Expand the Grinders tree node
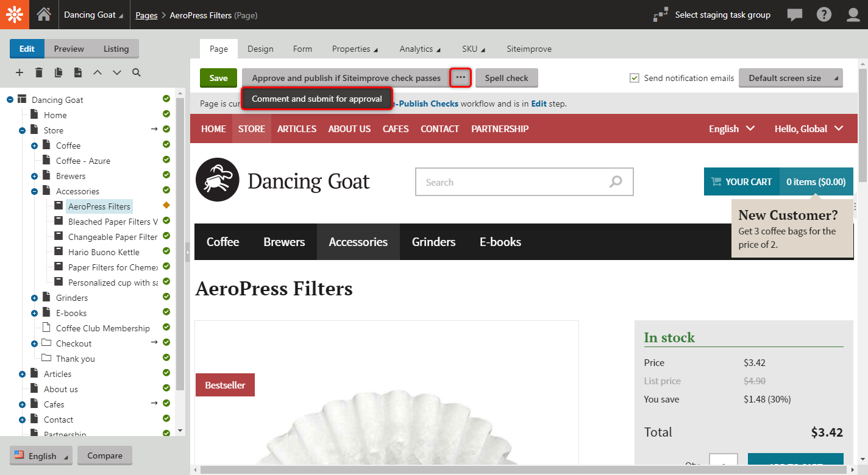Screen dimensions: 868x475 coord(34,298)
